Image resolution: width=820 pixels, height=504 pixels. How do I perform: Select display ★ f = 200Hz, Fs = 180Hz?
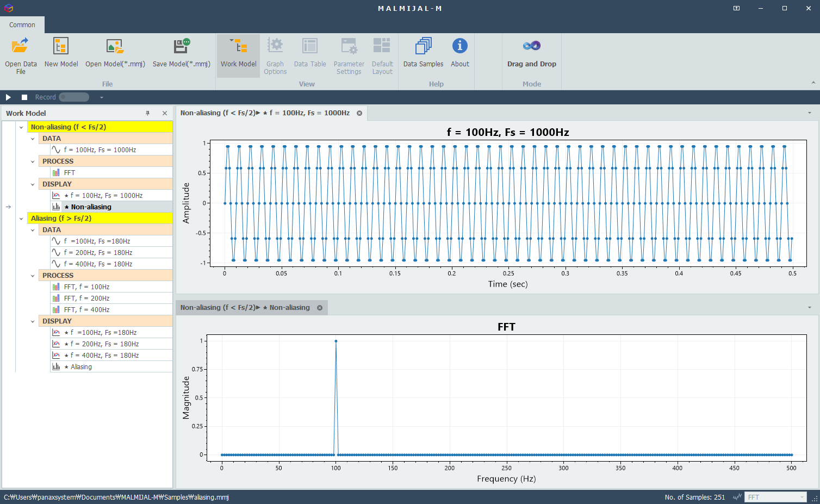click(111, 344)
